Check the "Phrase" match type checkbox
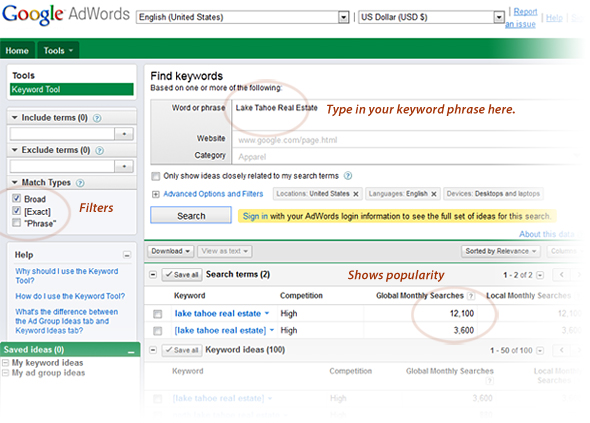Viewport: 590px width, 423px height. tap(16, 223)
